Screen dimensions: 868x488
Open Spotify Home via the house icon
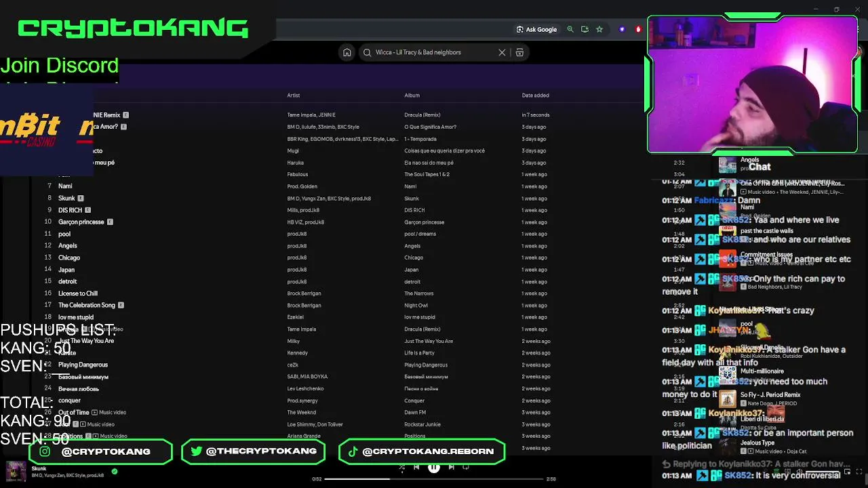[347, 52]
